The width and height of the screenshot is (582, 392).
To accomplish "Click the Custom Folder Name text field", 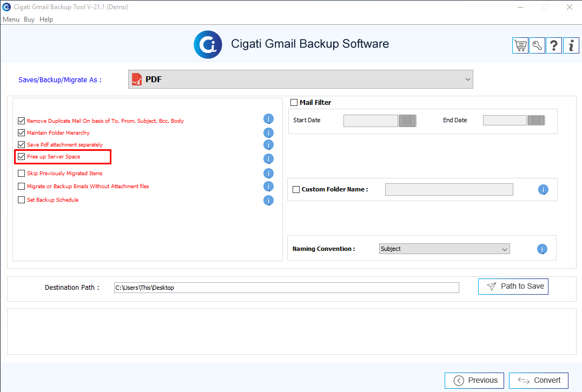I will pyautogui.click(x=449, y=189).
